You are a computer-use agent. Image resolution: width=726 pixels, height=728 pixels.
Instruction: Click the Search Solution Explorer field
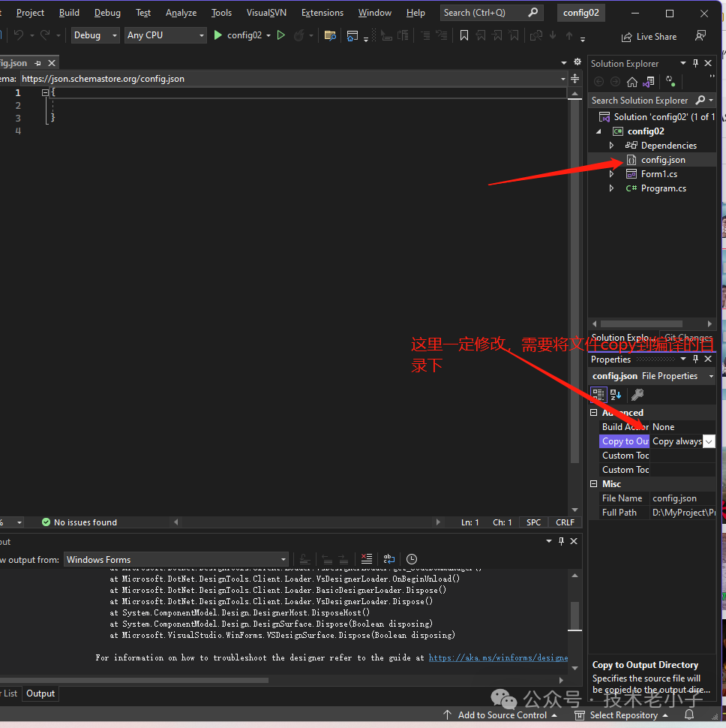pos(640,100)
